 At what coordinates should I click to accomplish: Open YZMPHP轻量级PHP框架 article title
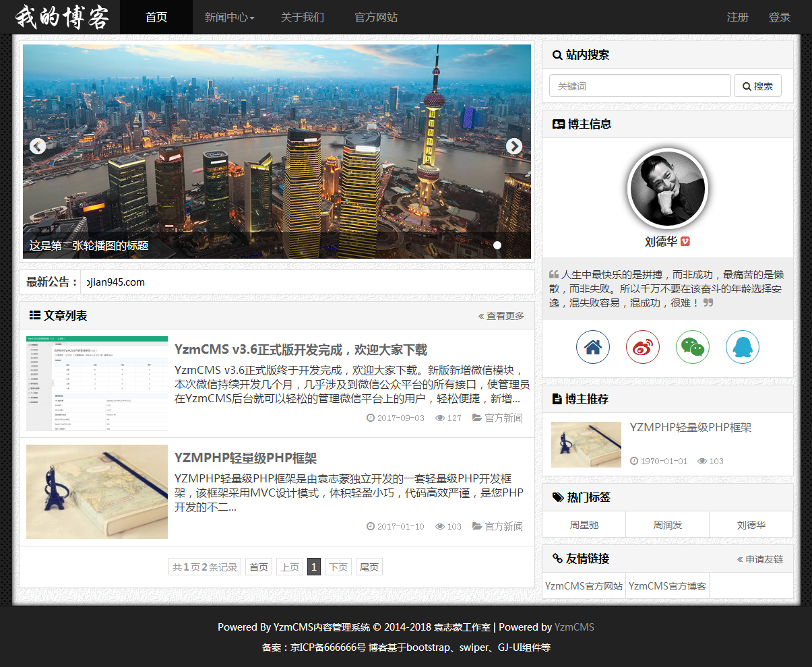tap(245, 458)
